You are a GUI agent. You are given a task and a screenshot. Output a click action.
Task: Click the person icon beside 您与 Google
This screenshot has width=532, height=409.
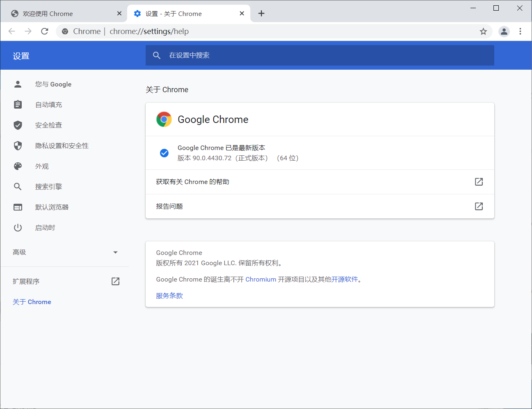[x=18, y=84]
